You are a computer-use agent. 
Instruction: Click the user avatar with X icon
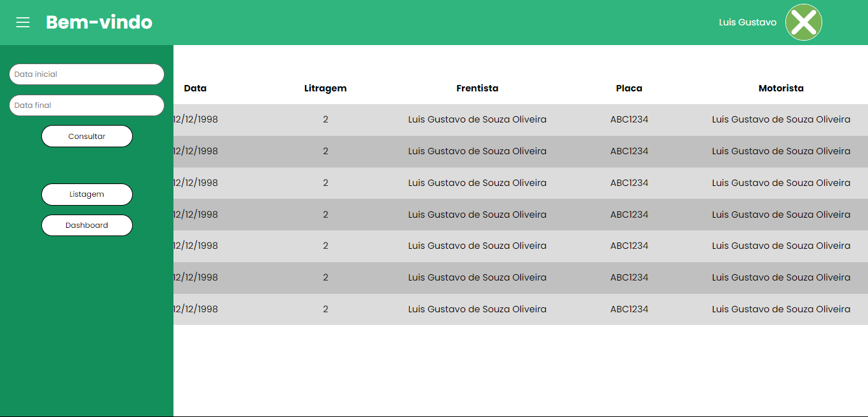pyautogui.click(x=804, y=22)
